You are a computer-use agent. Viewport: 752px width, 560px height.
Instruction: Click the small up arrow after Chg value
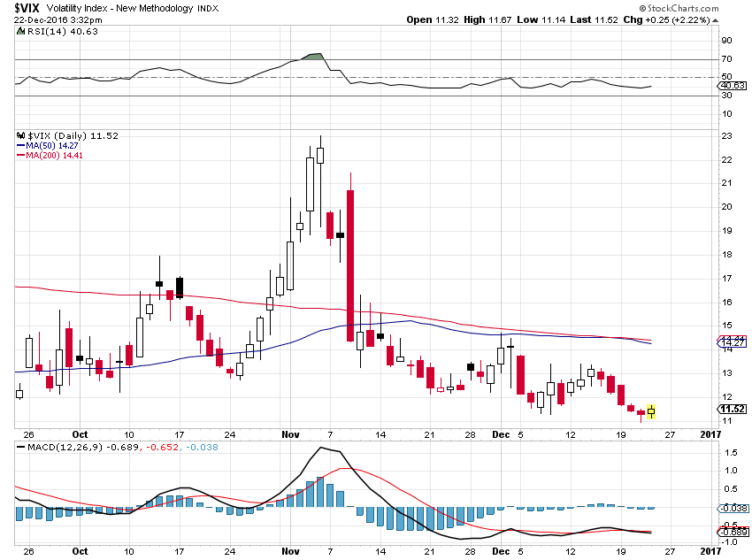pyautogui.click(x=715, y=20)
